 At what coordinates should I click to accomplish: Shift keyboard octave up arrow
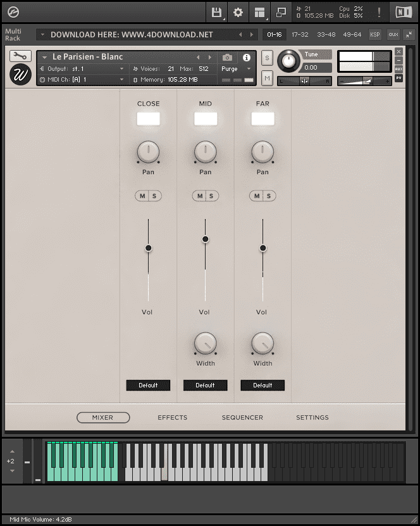point(13,451)
